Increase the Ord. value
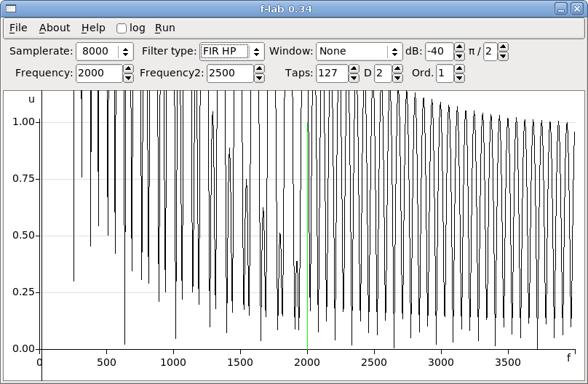Image resolution: width=588 pixels, height=384 pixels. pyautogui.click(x=459, y=69)
